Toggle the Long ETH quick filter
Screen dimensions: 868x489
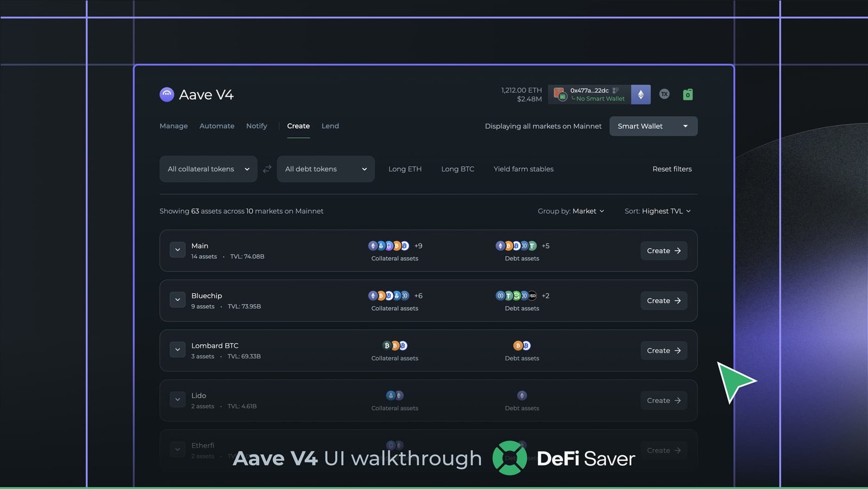[405, 169]
